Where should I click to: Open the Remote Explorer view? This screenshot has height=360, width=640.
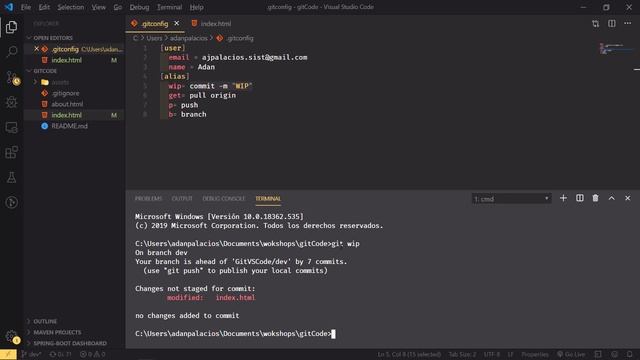(x=11, y=127)
